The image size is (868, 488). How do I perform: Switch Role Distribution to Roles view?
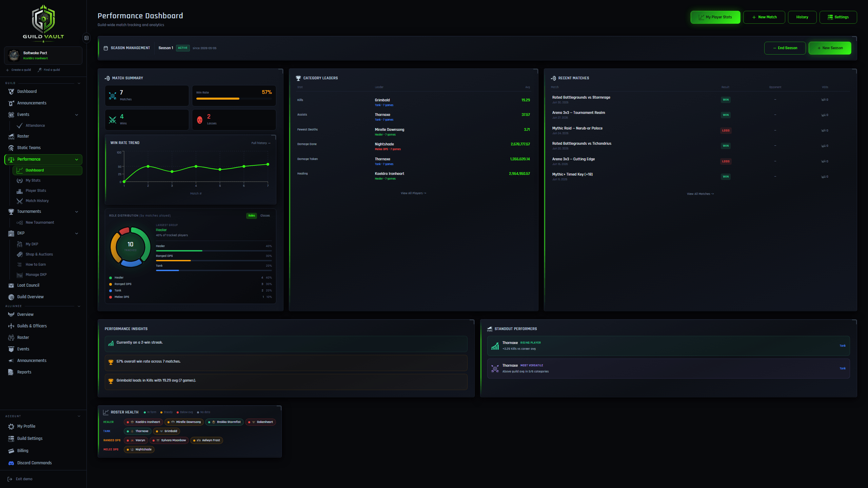[252, 216]
